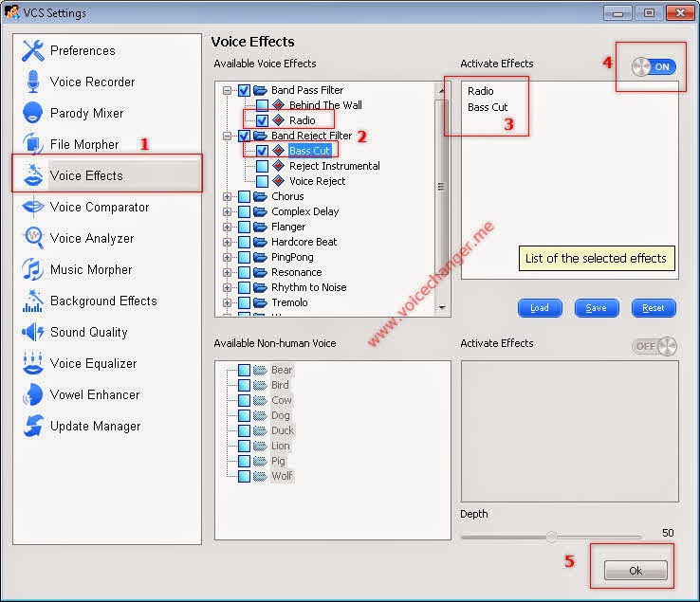
Task: Expand the Chorus effects folder
Action: [228, 196]
